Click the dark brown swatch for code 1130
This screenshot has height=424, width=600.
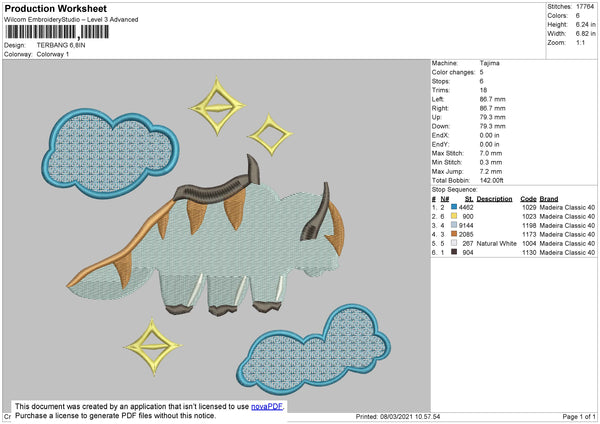pos(454,252)
